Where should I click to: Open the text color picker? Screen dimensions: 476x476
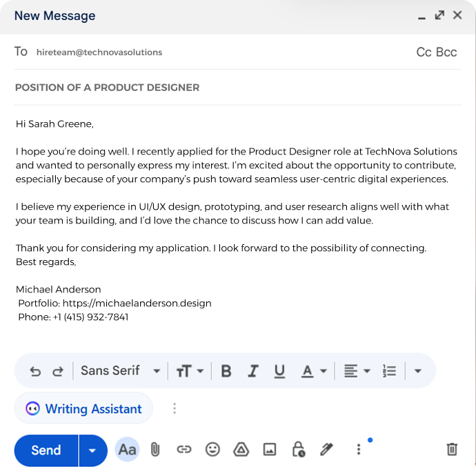click(314, 371)
